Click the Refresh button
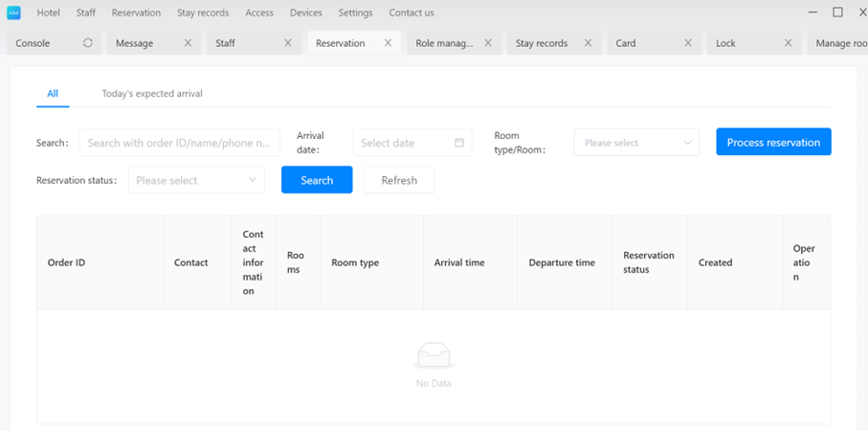 pos(399,180)
